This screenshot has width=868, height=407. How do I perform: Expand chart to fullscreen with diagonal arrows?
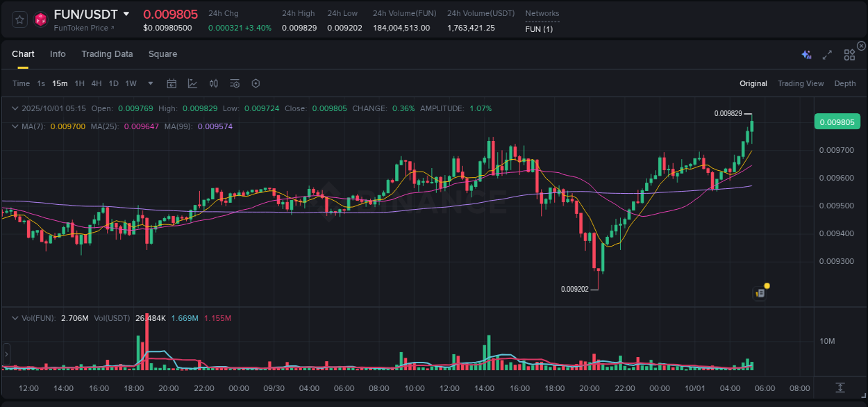coord(826,54)
